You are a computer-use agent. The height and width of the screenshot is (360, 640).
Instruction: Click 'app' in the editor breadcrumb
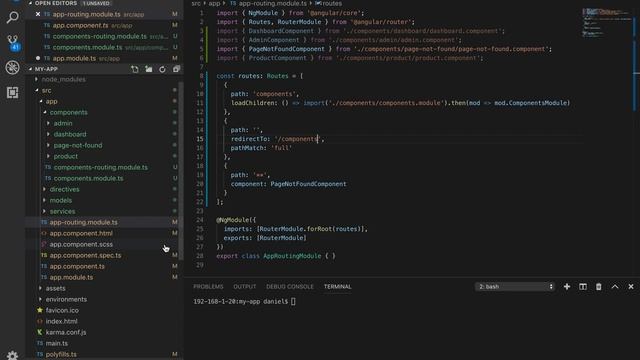214,3
